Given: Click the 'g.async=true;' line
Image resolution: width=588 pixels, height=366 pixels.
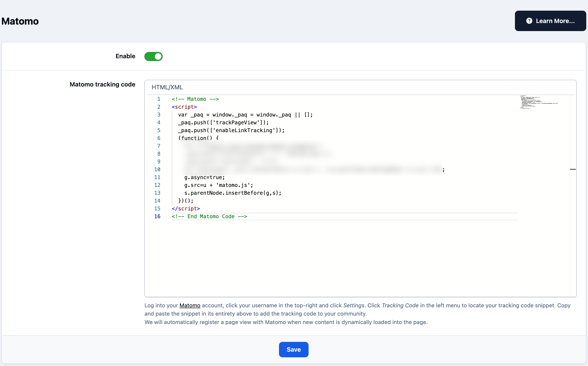Looking at the screenshot, I should click(204, 177).
